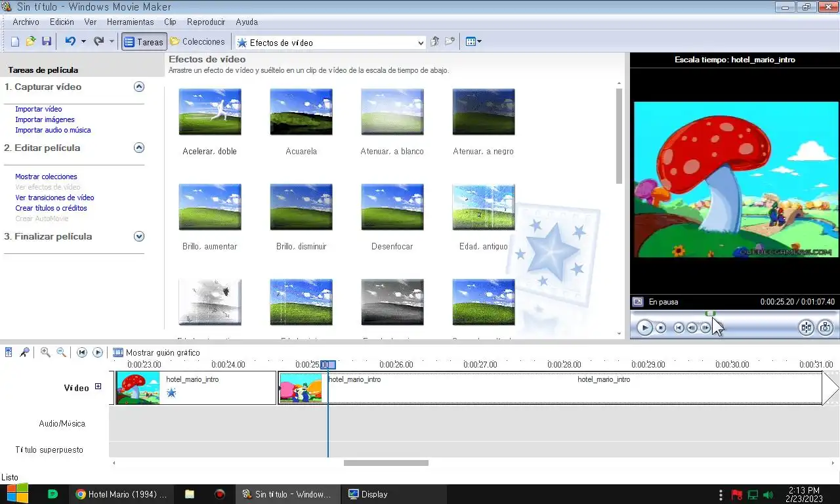The image size is (840, 504).
Task: Click the preview Back (rewind to start) button
Action: point(679,327)
